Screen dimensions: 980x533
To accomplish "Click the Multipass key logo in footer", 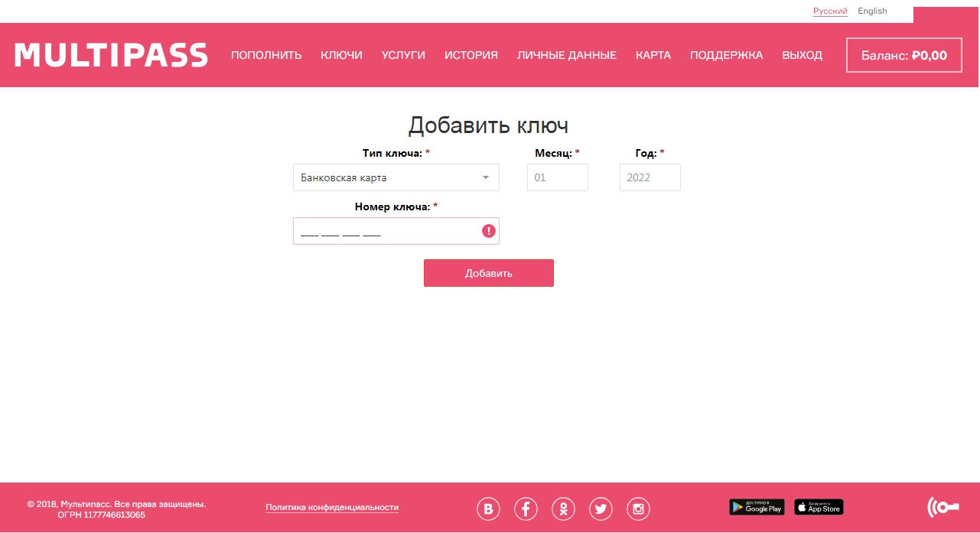I will coord(943,507).
